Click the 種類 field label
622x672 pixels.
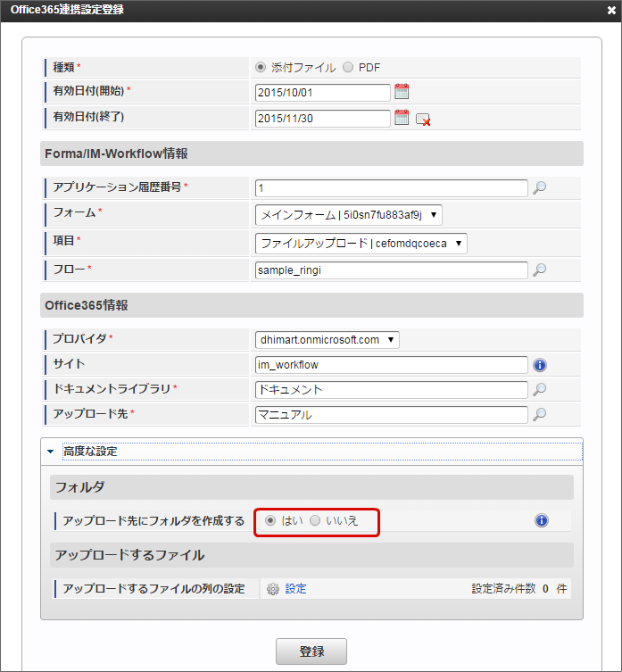coord(64,67)
